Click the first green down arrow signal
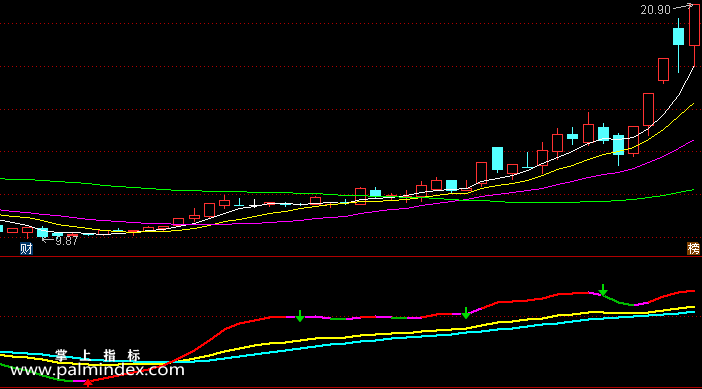This screenshot has height=389, width=702. click(x=300, y=316)
